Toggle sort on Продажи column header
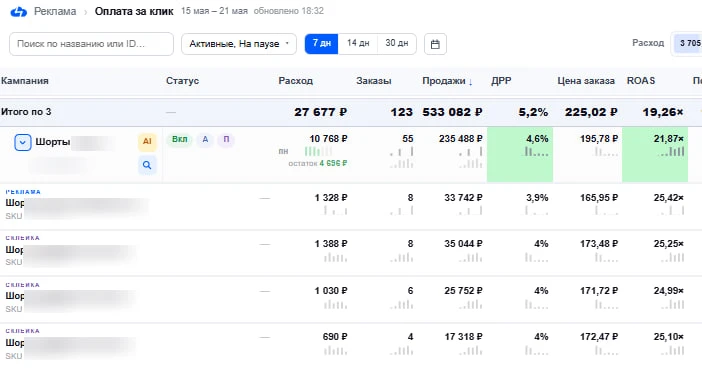 [x=444, y=81]
